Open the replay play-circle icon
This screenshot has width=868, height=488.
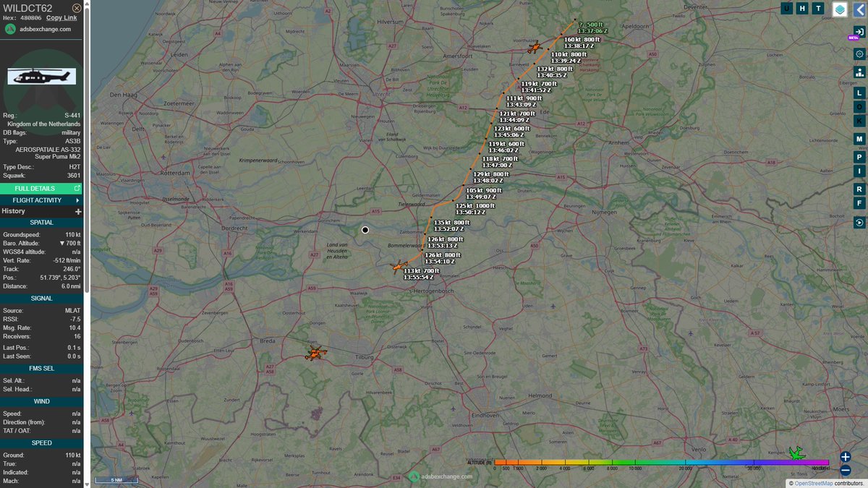tap(859, 223)
